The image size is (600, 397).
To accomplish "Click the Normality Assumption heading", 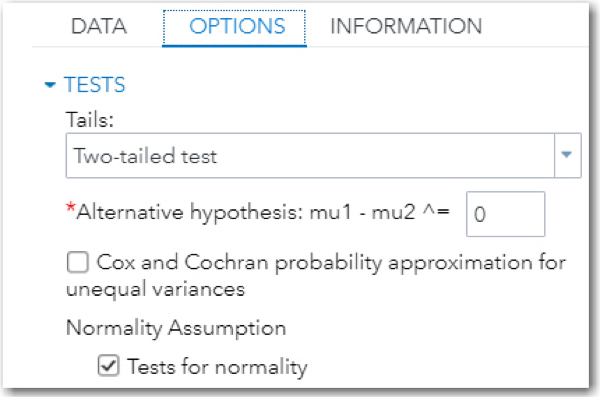I will [176, 328].
